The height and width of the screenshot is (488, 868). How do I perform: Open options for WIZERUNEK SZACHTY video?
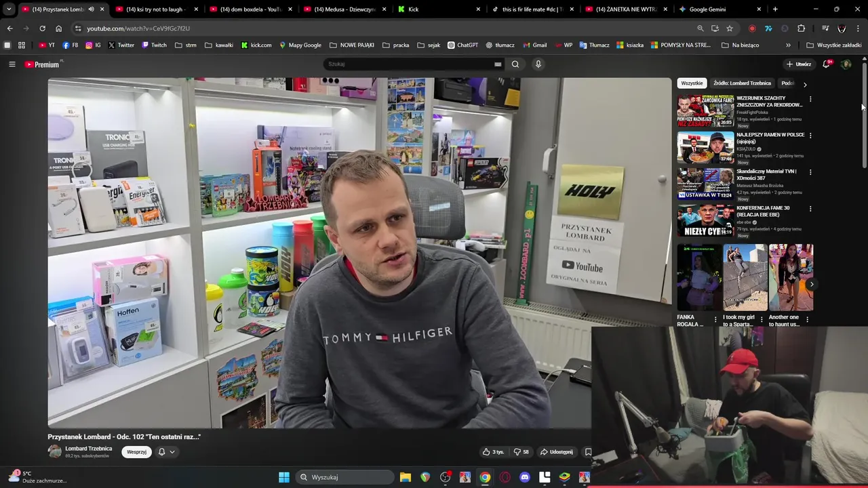coord(810,99)
